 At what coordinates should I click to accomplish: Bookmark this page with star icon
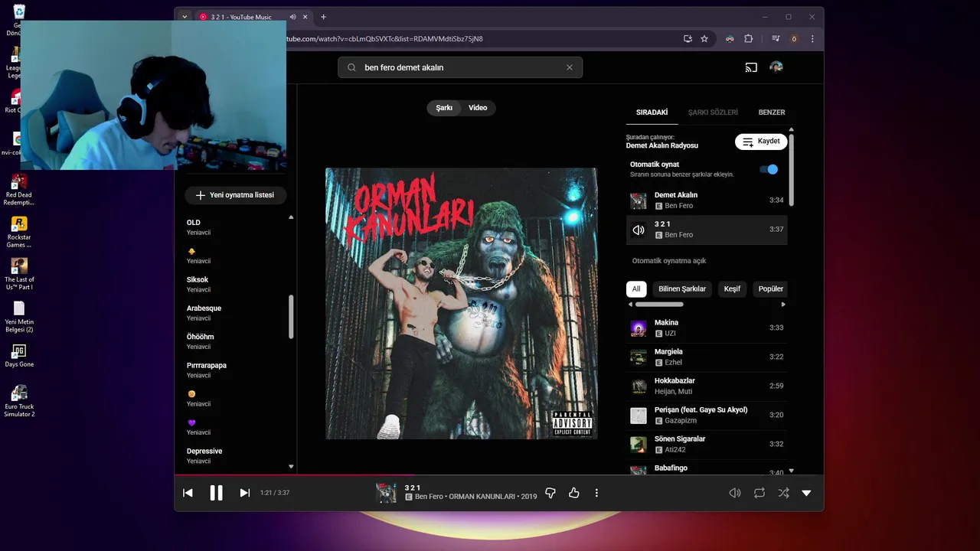point(704,39)
